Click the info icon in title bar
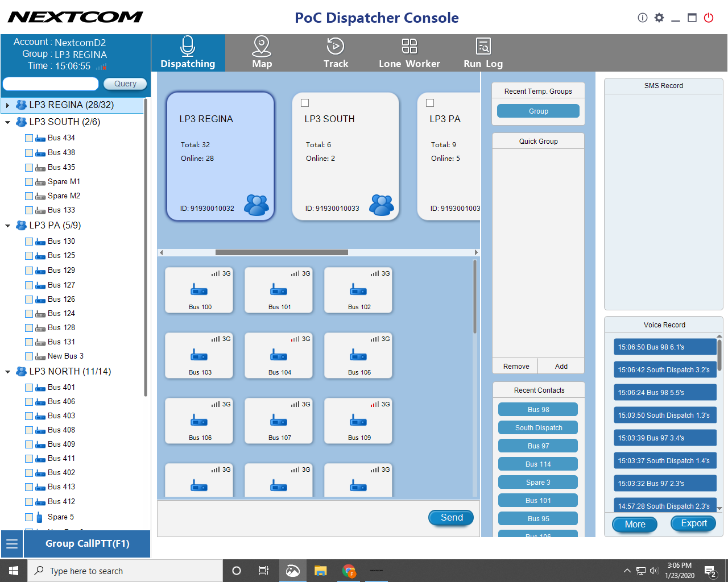The image size is (728, 582). coord(643,18)
